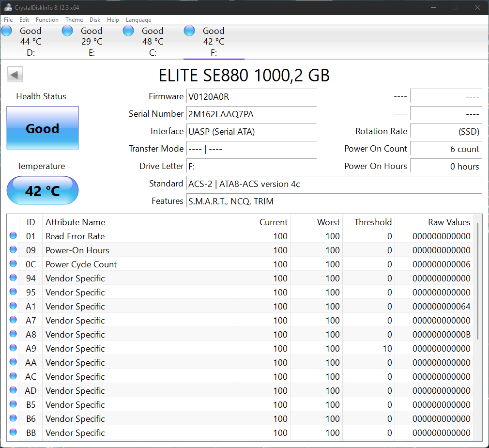
Task: Click the status orb for Power-On Hours row
Action: tap(13, 249)
